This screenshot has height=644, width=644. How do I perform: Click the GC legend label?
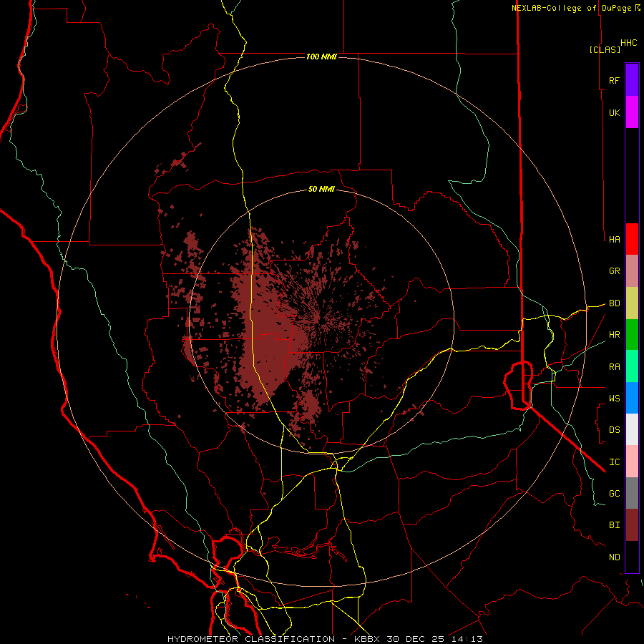coord(614,494)
